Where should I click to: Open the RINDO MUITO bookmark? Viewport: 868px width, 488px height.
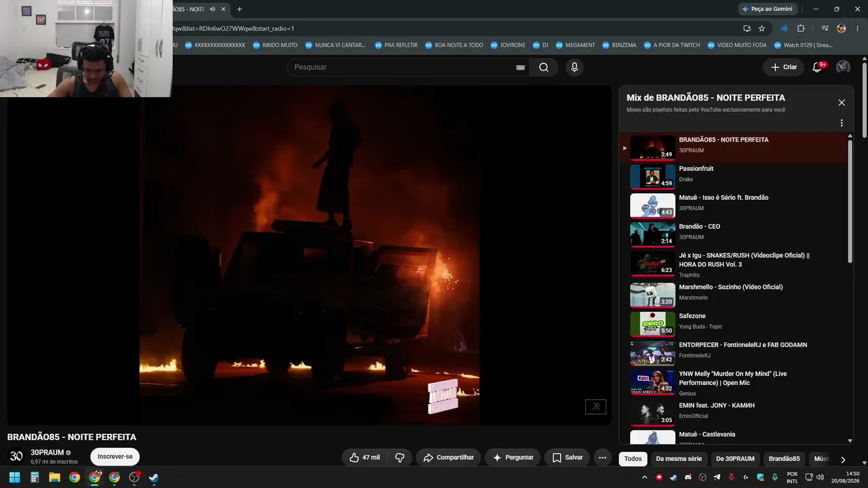tap(275, 45)
